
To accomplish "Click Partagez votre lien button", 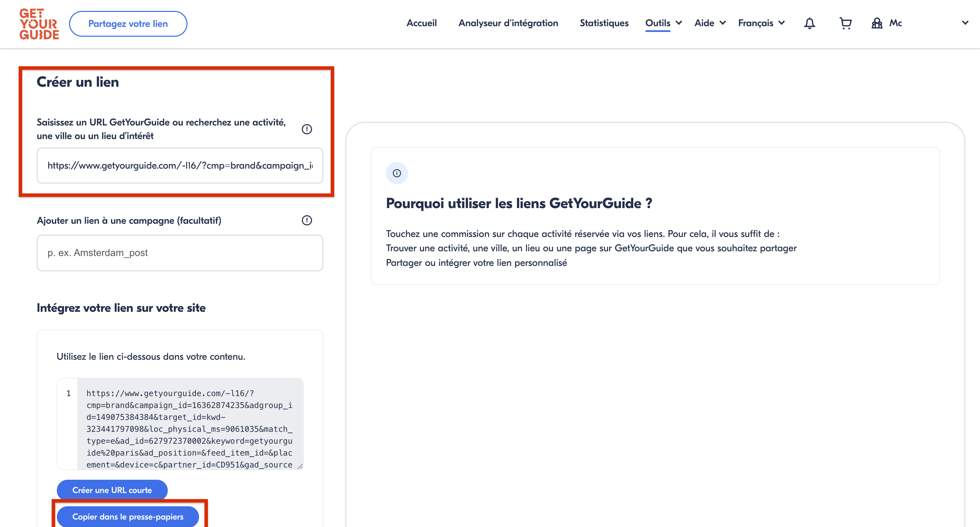I will pos(128,24).
